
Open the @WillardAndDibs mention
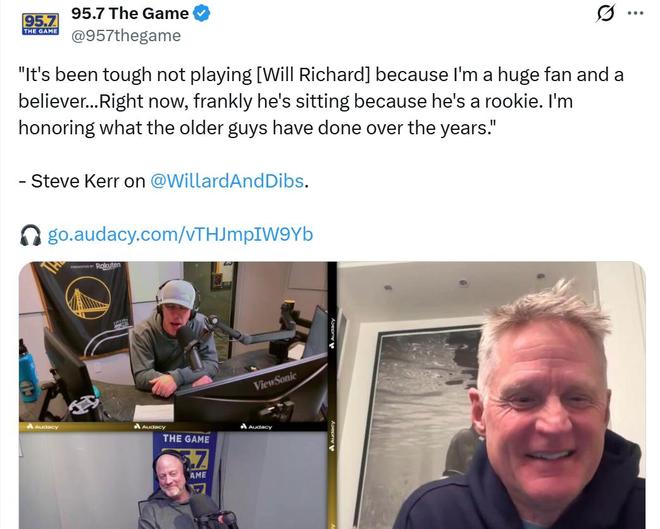[x=227, y=181]
